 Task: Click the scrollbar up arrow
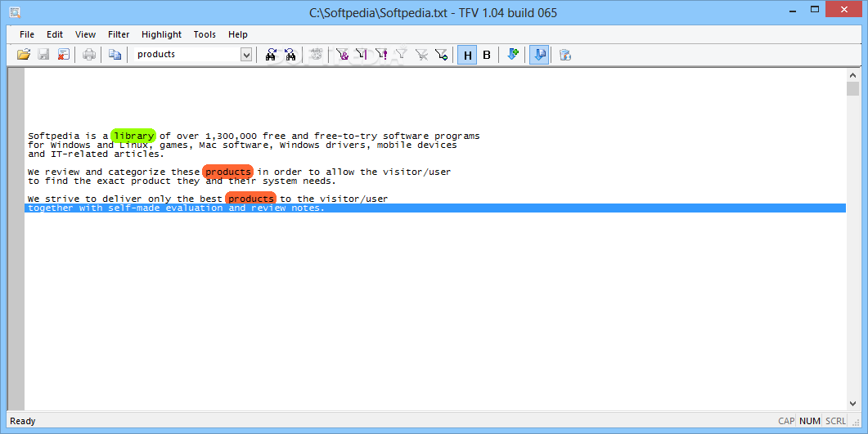pos(852,74)
